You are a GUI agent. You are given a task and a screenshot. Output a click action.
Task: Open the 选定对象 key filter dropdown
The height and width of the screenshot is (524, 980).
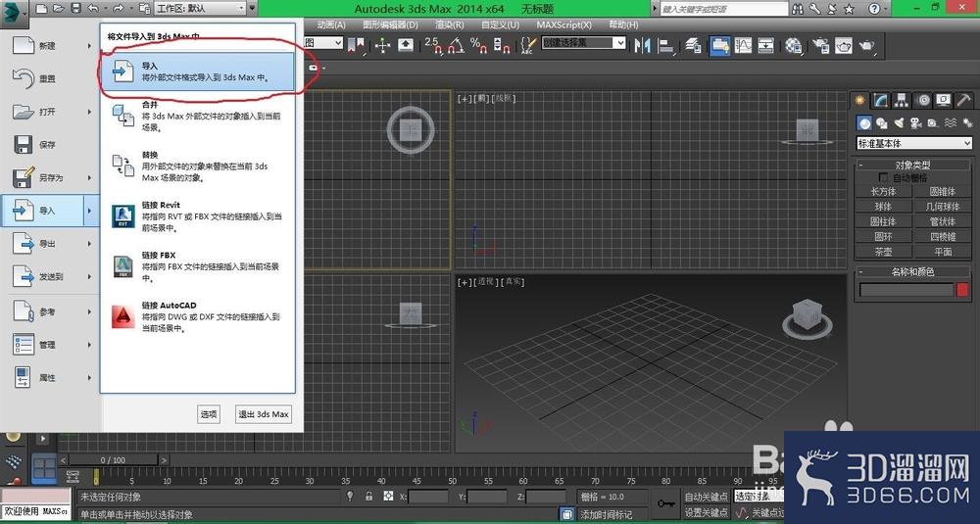tap(759, 497)
